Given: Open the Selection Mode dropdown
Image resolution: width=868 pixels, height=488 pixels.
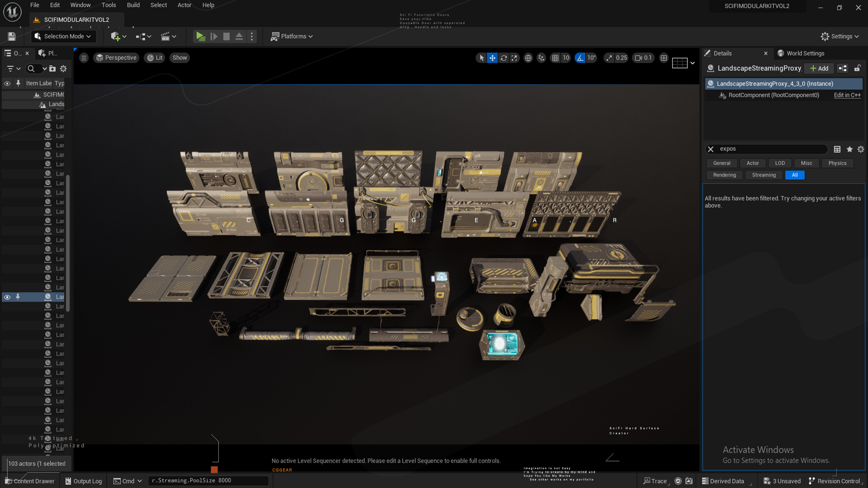Looking at the screenshot, I should click(x=64, y=36).
